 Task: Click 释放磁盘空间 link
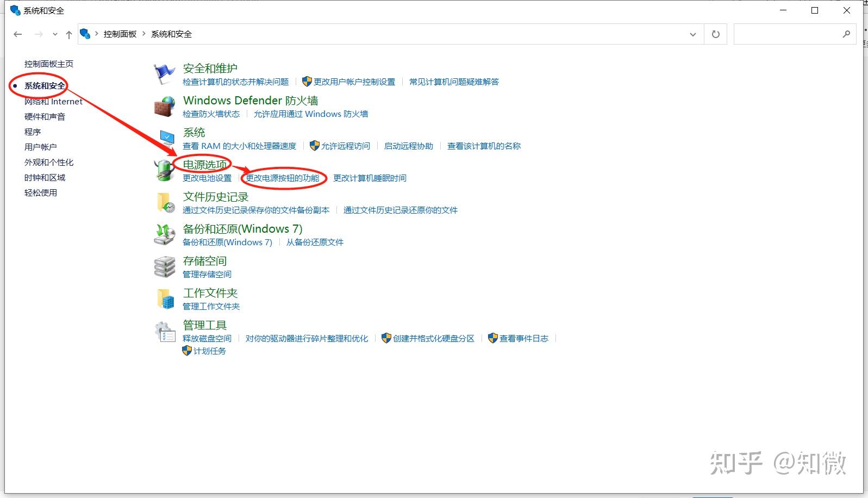tap(207, 338)
